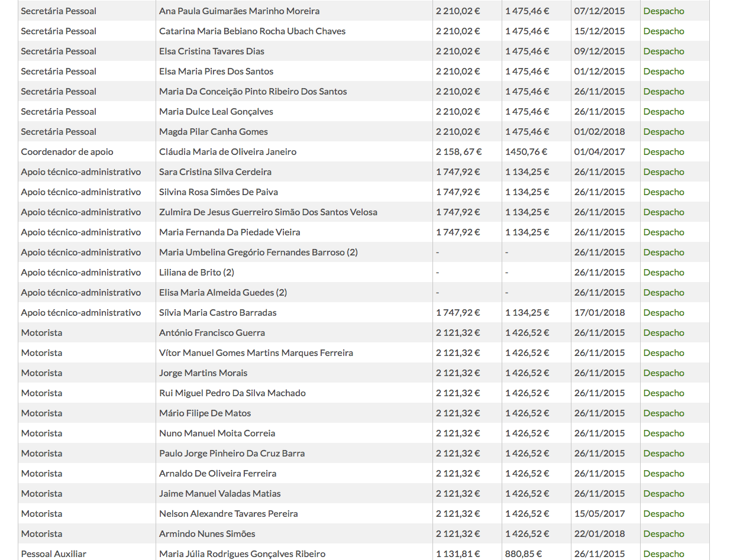The width and height of the screenshot is (730, 560).
Task: Click the date 01/02/2018 cell
Action: [599, 132]
